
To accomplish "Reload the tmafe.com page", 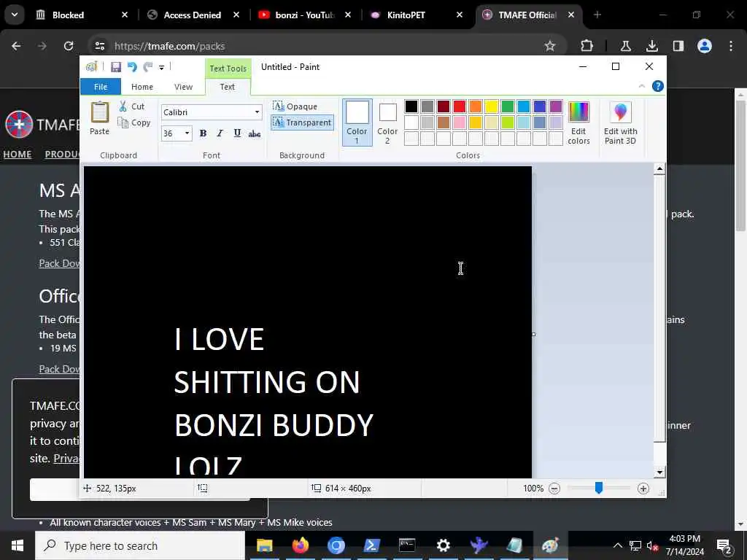I will [x=69, y=46].
